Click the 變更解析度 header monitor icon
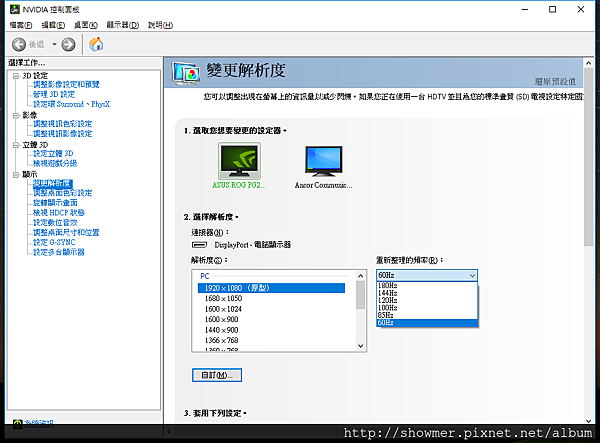Image resolution: width=600 pixels, height=443 pixels. click(x=186, y=73)
